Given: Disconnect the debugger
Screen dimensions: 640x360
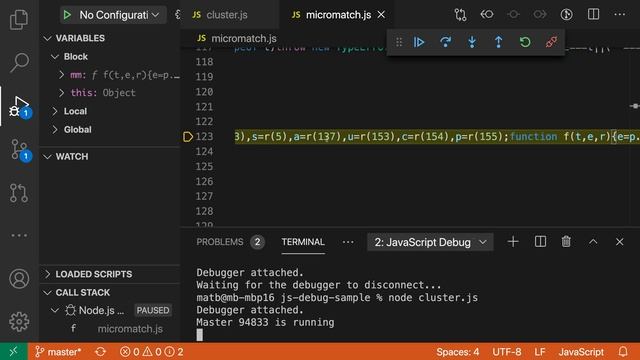Looking at the screenshot, I should [551, 42].
